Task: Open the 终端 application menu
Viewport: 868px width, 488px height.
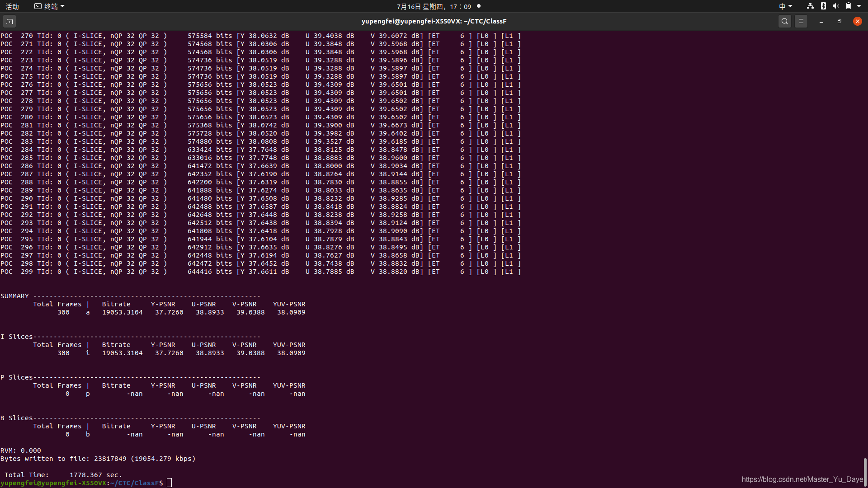Action: click(50, 6)
